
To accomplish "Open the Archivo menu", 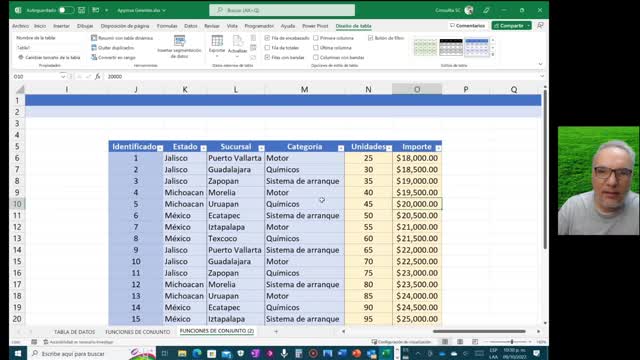I will point(20,26).
